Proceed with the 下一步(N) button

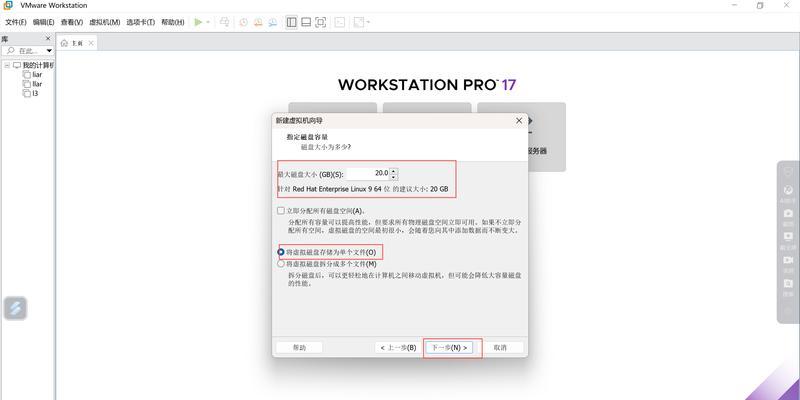[449, 347]
